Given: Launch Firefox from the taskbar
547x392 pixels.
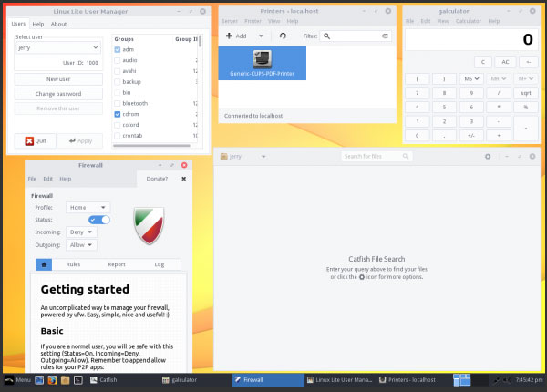Looking at the screenshot, I should [x=52, y=380].
